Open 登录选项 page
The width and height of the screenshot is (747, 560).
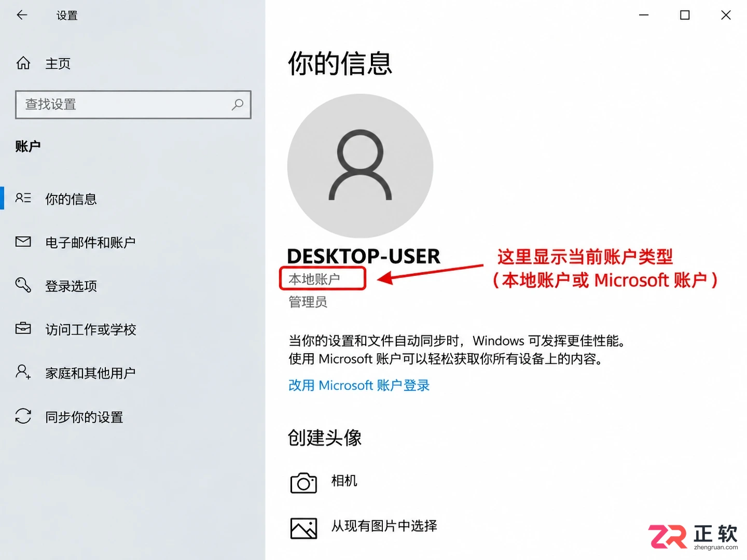tap(71, 286)
